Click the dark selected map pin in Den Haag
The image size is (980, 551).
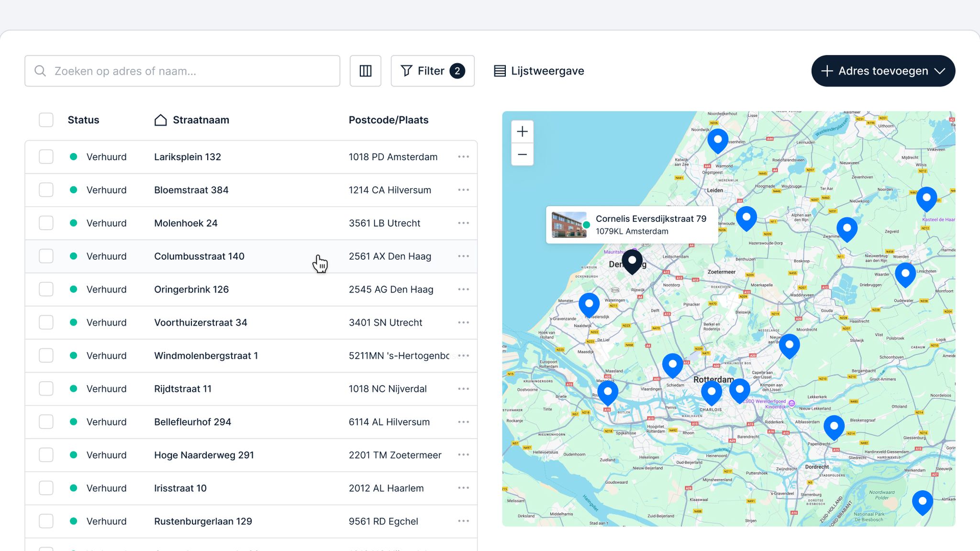[632, 261]
